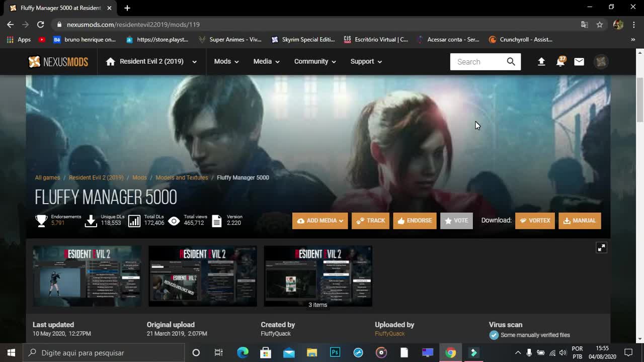The height and width of the screenshot is (362, 644).
Task: Open the Skyrim Special Edition bookmark
Action: click(303, 39)
